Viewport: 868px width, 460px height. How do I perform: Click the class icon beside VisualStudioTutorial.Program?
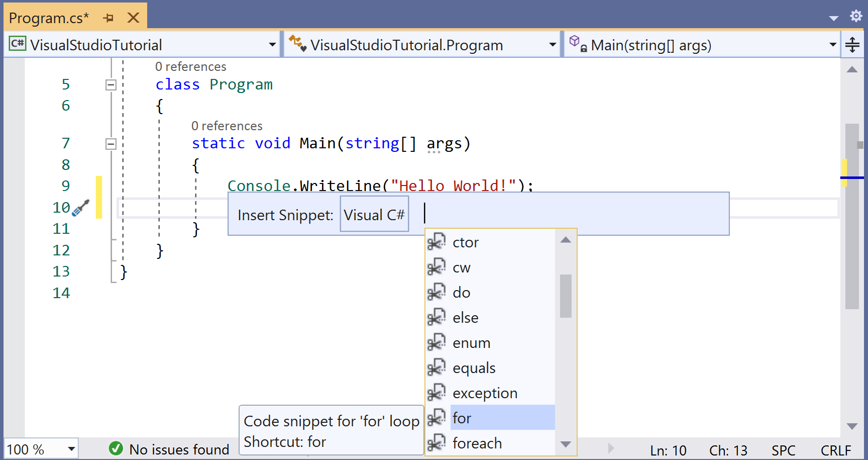297,44
